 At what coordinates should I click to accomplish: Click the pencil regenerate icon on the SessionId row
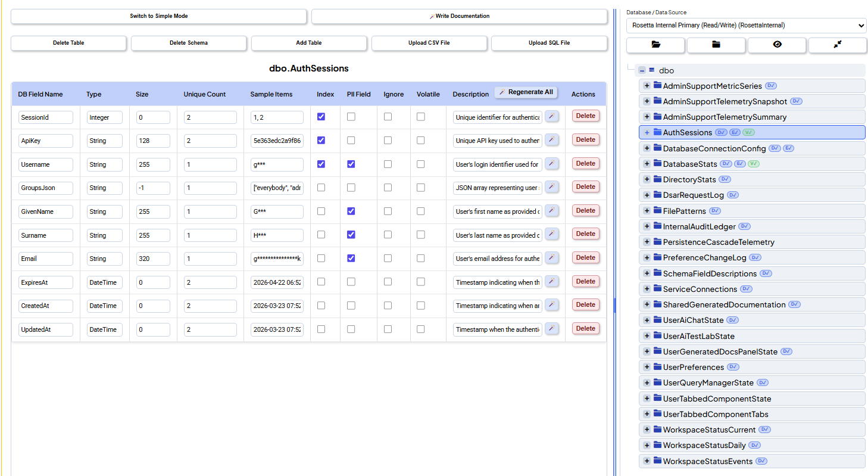(x=551, y=116)
